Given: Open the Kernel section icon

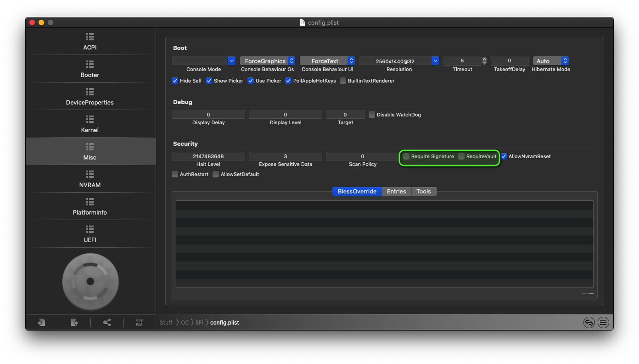Looking at the screenshot, I should click(x=90, y=119).
